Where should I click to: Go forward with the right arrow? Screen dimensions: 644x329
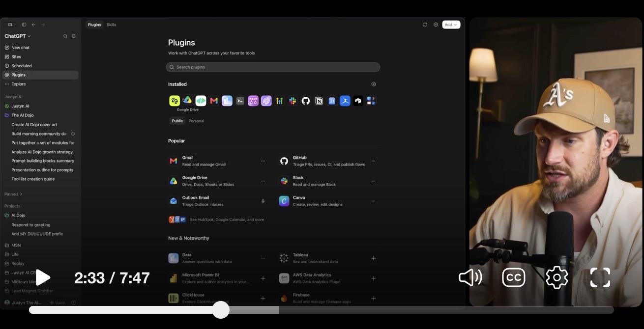[x=43, y=25]
